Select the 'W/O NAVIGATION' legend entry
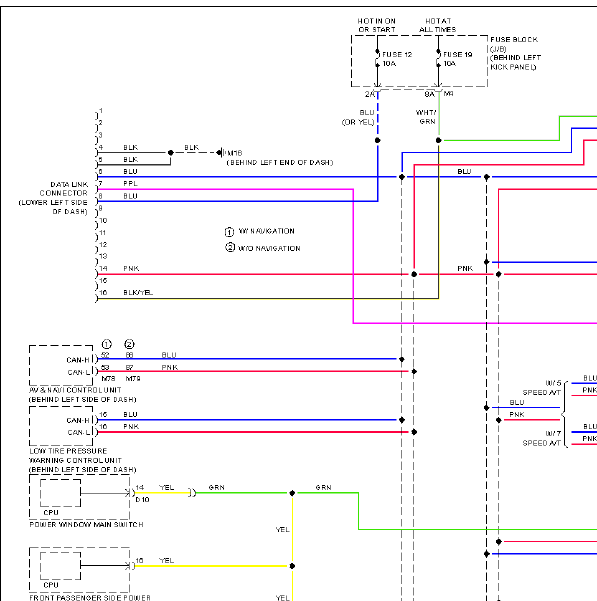The height and width of the screenshot is (601, 597). coord(263,248)
